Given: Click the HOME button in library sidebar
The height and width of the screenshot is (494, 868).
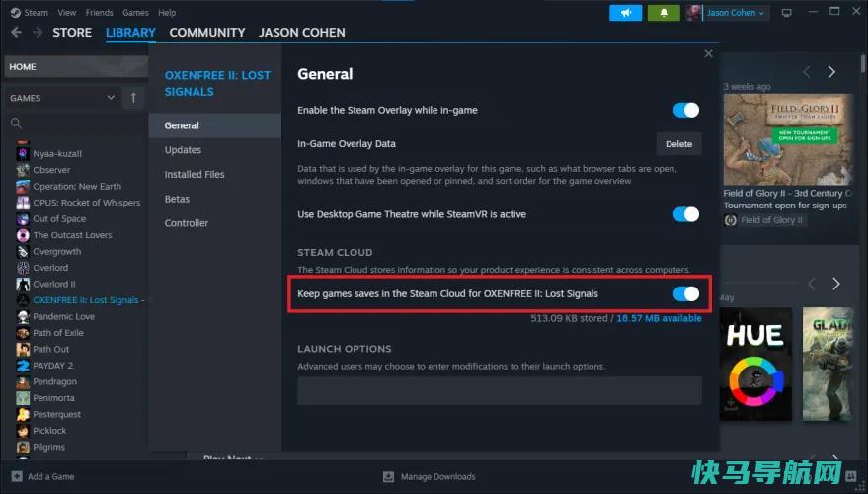Looking at the screenshot, I should (76, 67).
